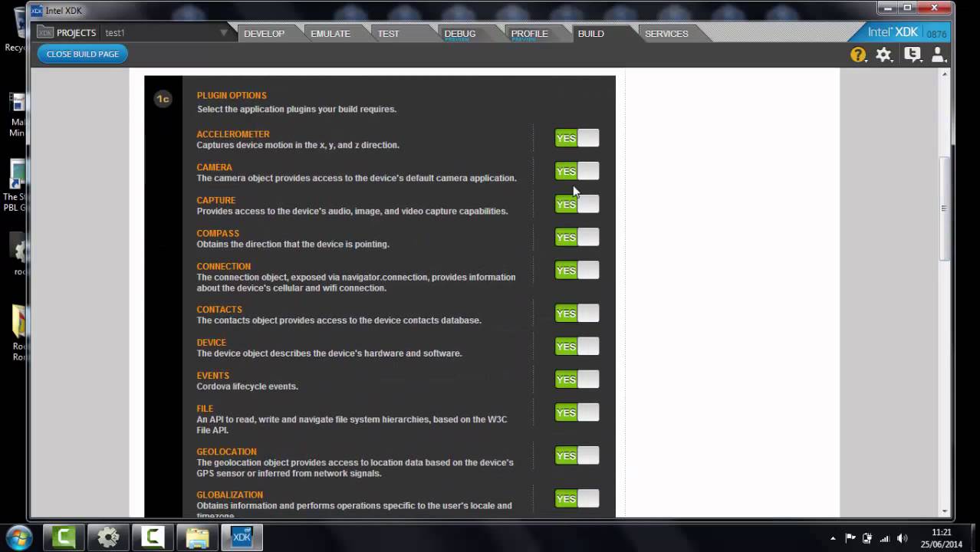The height and width of the screenshot is (552, 980).
Task: Open the first green Camtasia taskbar icon
Action: click(x=63, y=537)
